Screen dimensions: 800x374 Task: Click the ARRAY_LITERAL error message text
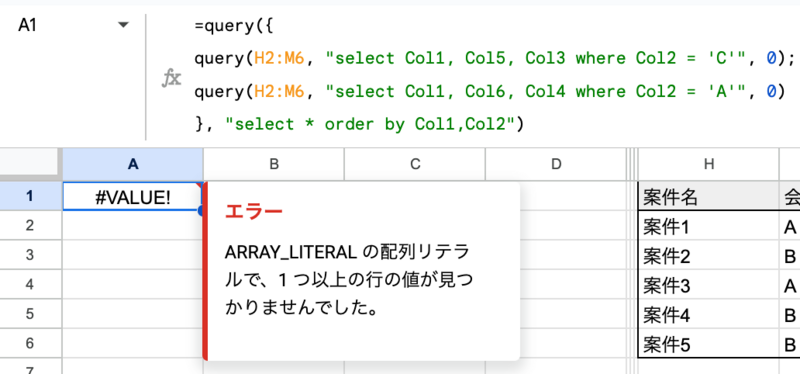tap(348, 280)
